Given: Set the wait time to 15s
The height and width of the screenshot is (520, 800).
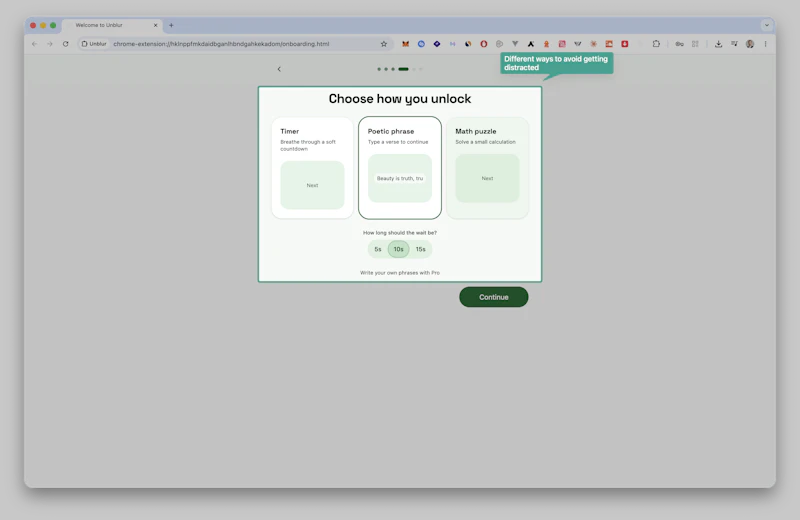Looking at the screenshot, I should pos(420,249).
